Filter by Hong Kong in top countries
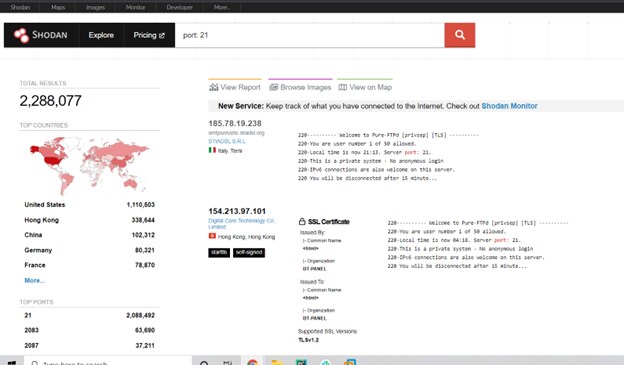This screenshot has width=624, height=365. tap(41, 220)
